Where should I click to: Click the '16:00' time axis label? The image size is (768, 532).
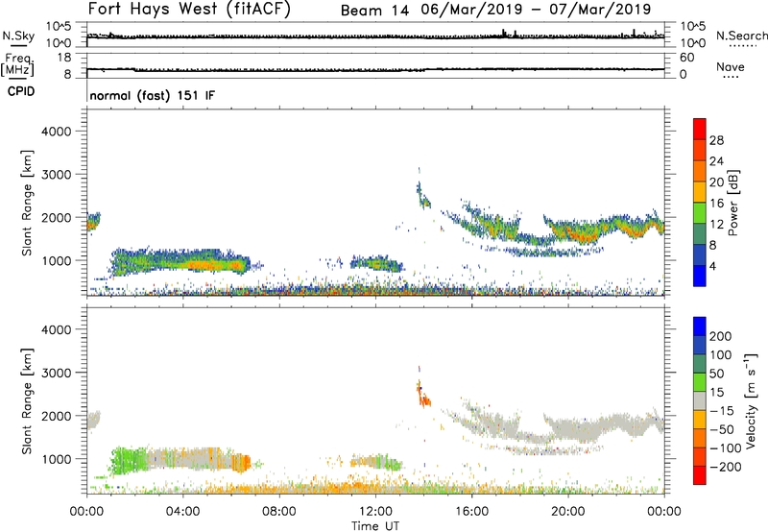click(x=471, y=512)
